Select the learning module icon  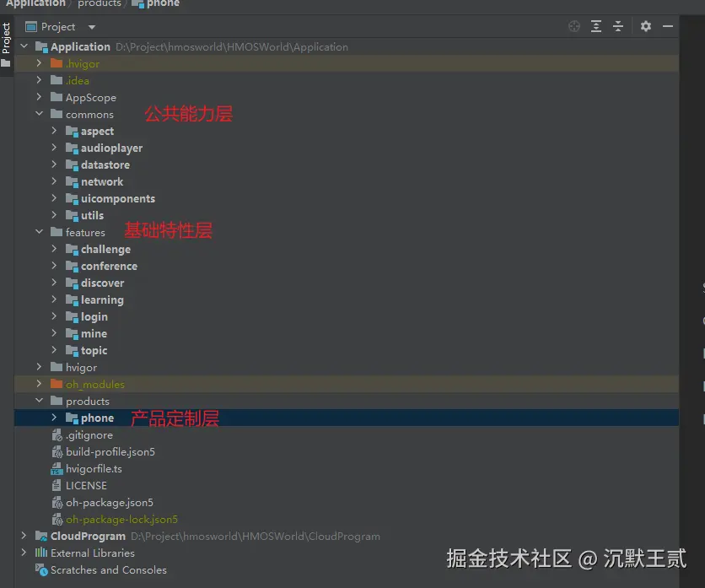pos(72,300)
